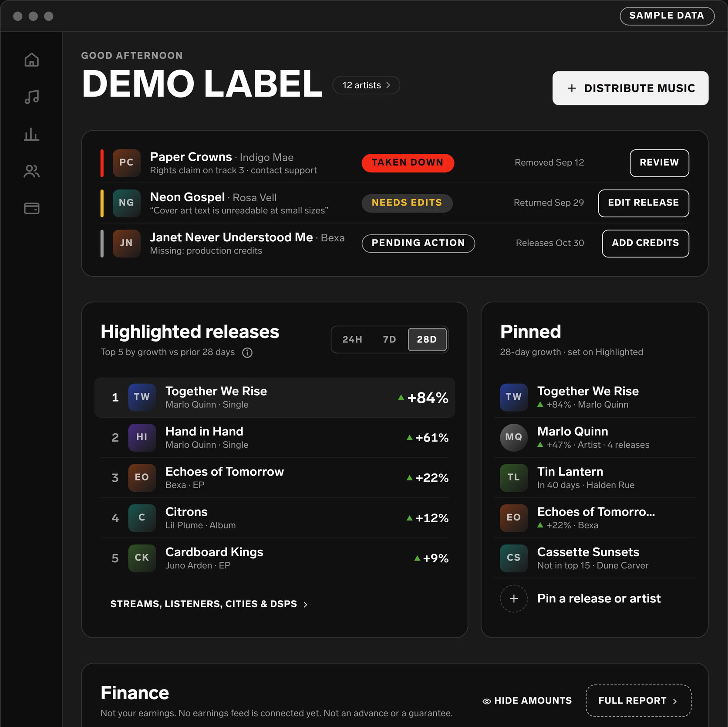
Task: Open the Music releases icon in sidebar
Action: tap(31, 97)
